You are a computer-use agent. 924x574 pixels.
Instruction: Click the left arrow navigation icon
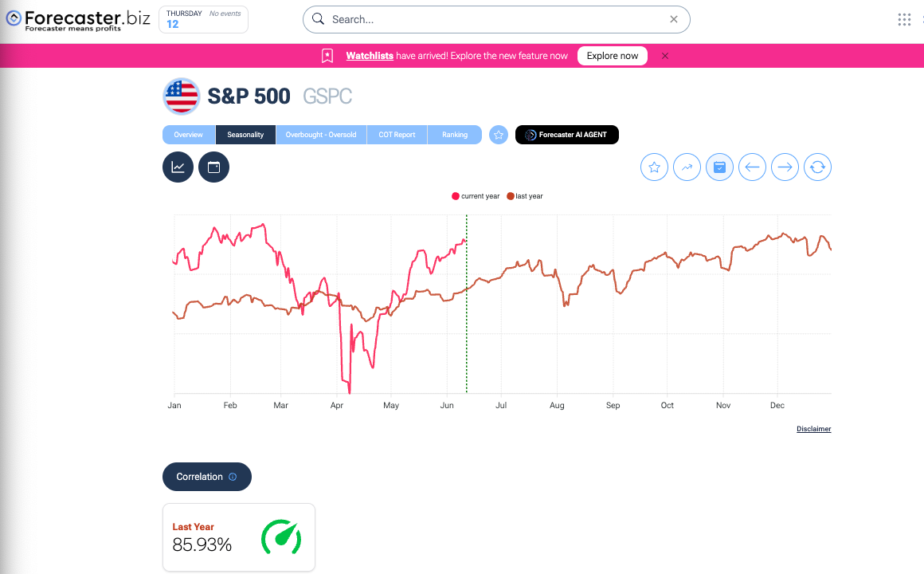pos(752,167)
